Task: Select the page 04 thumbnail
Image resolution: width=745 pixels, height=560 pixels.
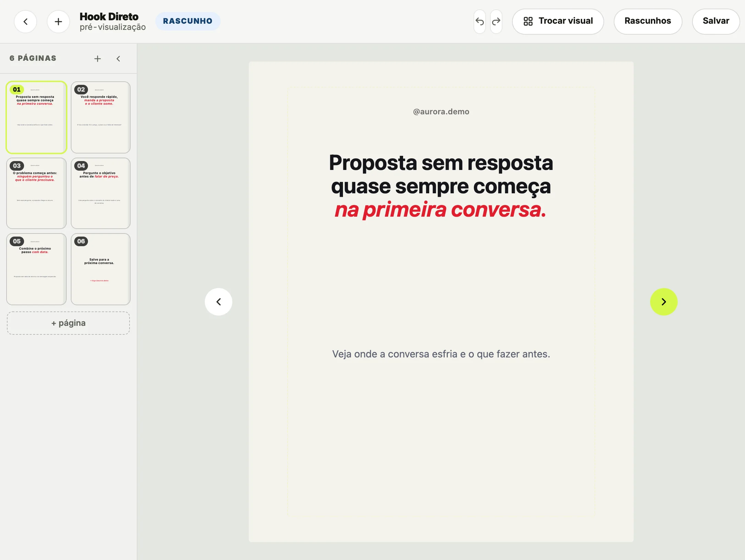Action: click(x=101, y=193)
